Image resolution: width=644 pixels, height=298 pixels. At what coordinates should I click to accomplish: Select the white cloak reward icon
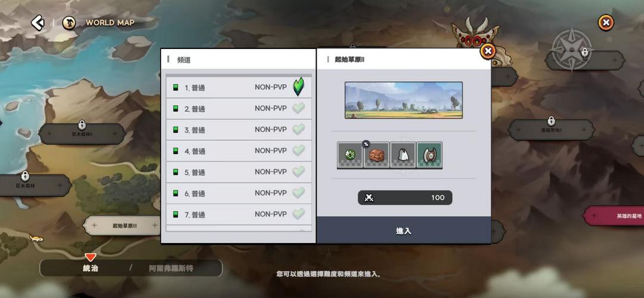point(403,155)
